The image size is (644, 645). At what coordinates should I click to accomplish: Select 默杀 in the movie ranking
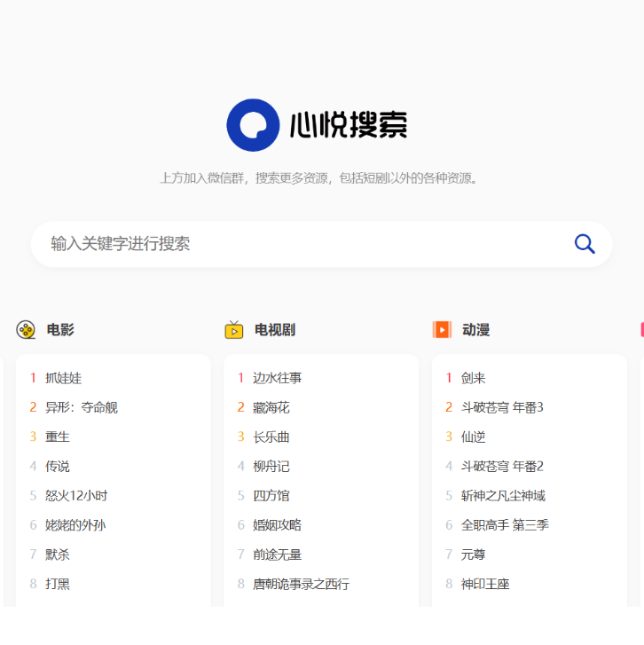pos(57,555)
